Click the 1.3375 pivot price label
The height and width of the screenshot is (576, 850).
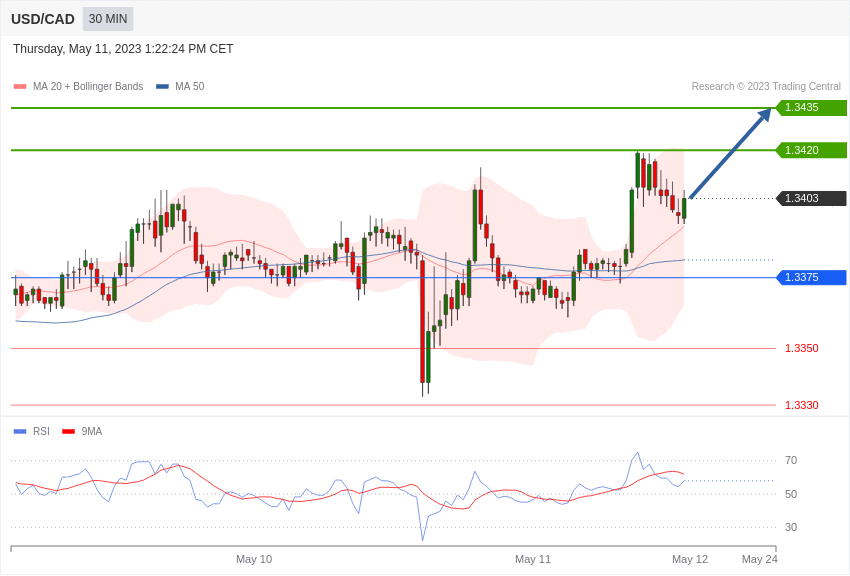(811, 277)
